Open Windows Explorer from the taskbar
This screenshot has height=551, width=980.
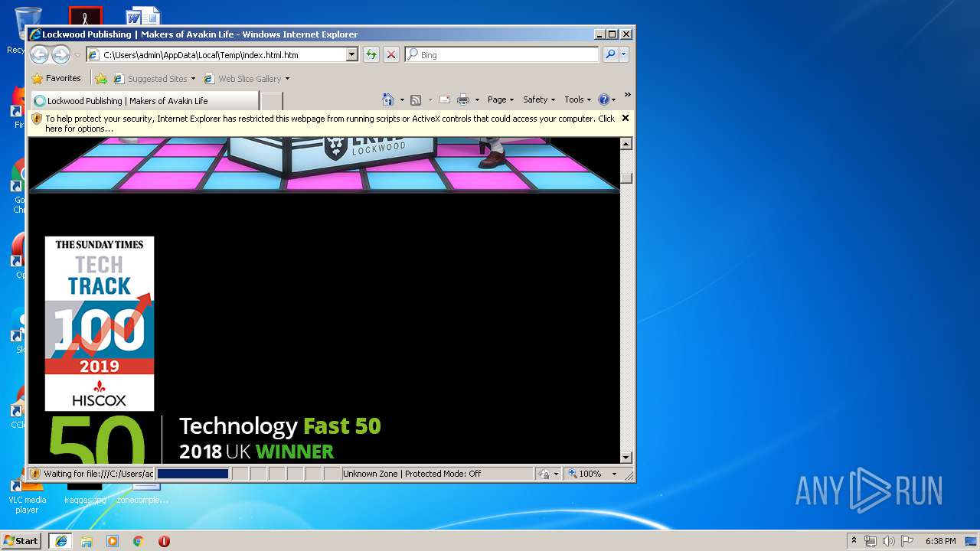coord(87,541)
